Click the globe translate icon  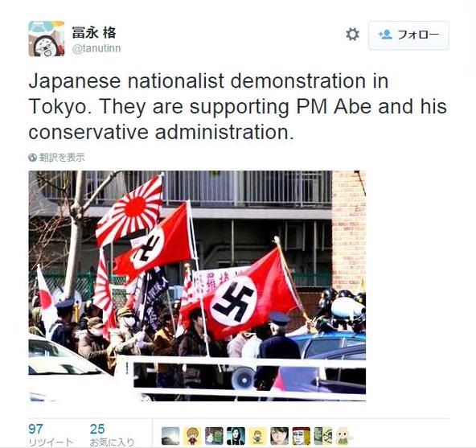[32, 158]
